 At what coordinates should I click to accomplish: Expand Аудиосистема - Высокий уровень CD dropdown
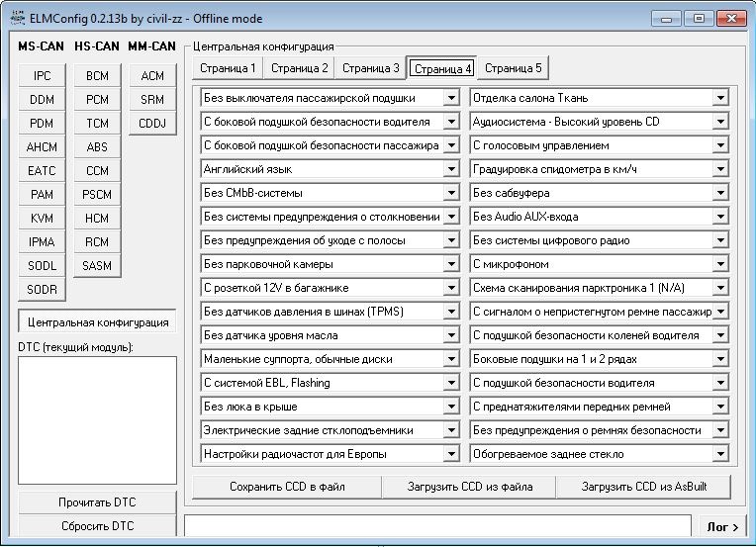click(599, 122)
